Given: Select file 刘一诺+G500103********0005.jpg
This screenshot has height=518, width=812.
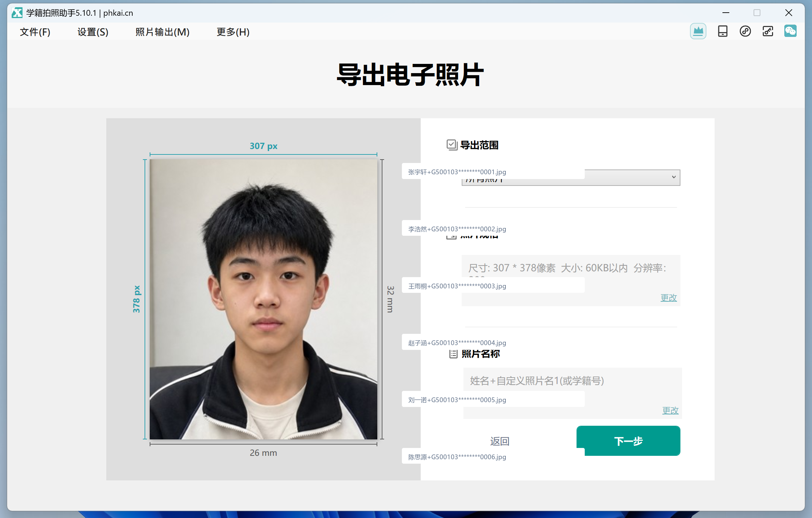Looking at the screenshot, I should pyautogui.click(x=493, y=400).
